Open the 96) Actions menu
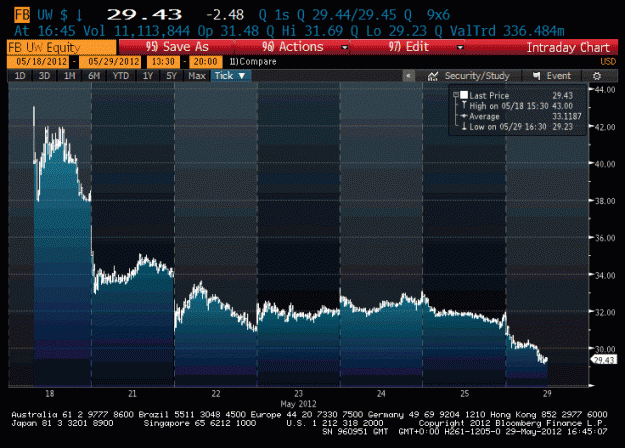 coord(292,47)
